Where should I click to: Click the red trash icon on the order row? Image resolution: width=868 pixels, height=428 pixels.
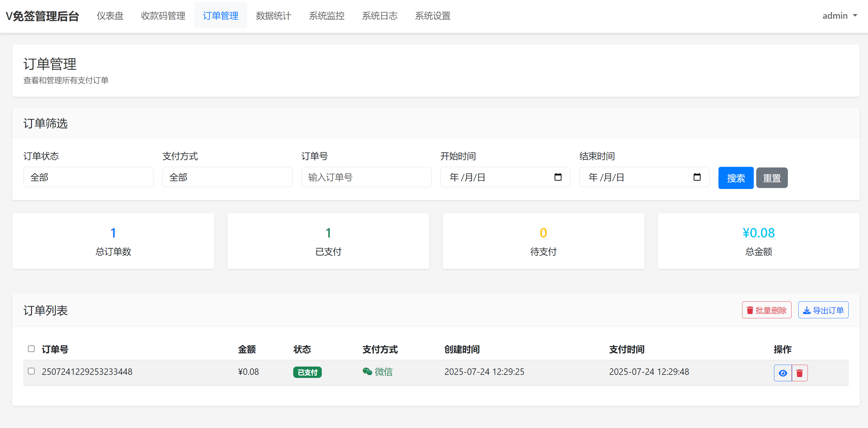[800, 373]
